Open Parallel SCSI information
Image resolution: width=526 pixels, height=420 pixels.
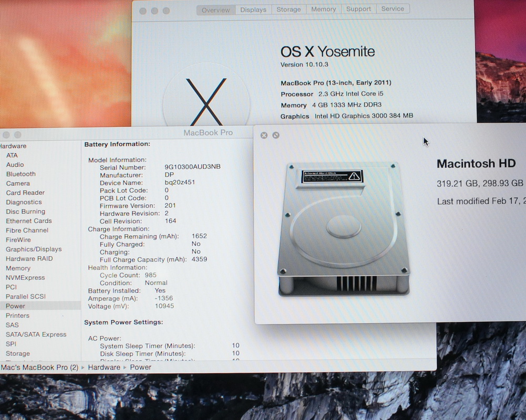[26, 296]
